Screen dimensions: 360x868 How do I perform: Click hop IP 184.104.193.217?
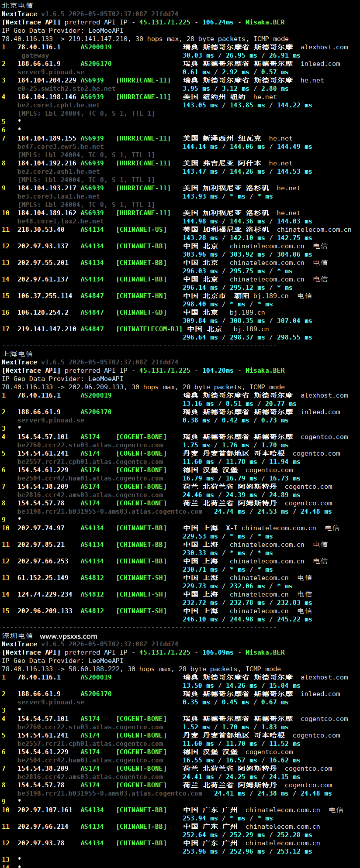[x=47, y=188]
